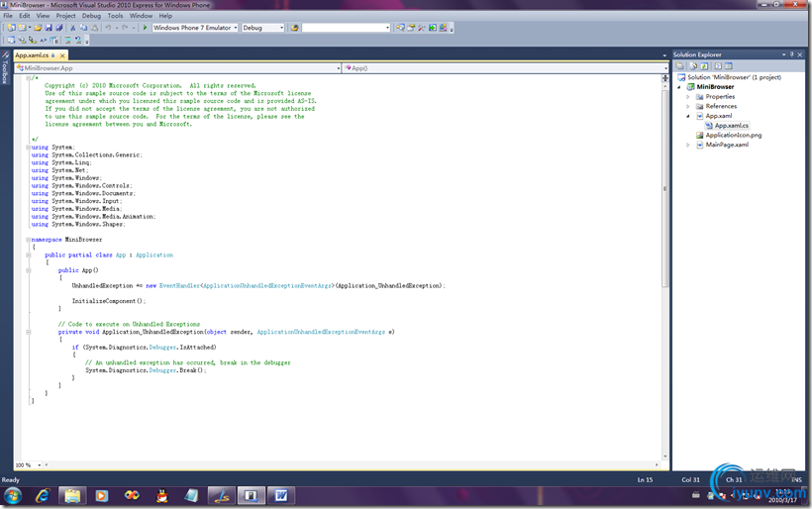Click the InitializeComponent() code line

(x=108, y=301)
